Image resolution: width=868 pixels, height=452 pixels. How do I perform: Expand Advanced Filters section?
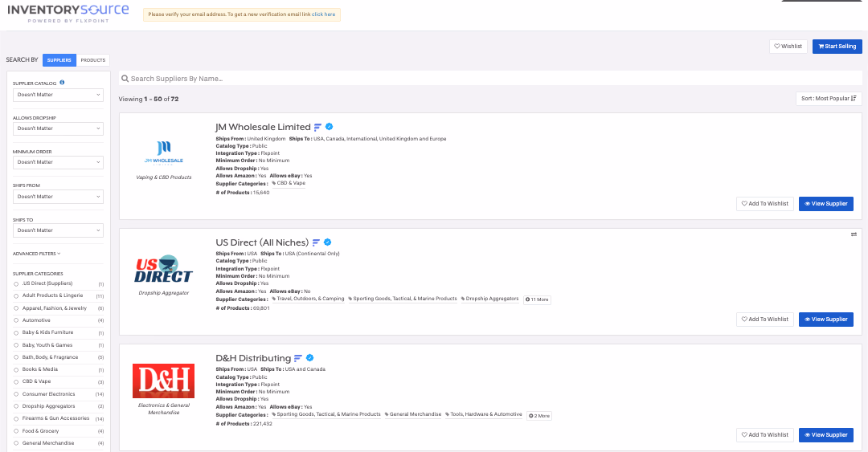(36, 254)
